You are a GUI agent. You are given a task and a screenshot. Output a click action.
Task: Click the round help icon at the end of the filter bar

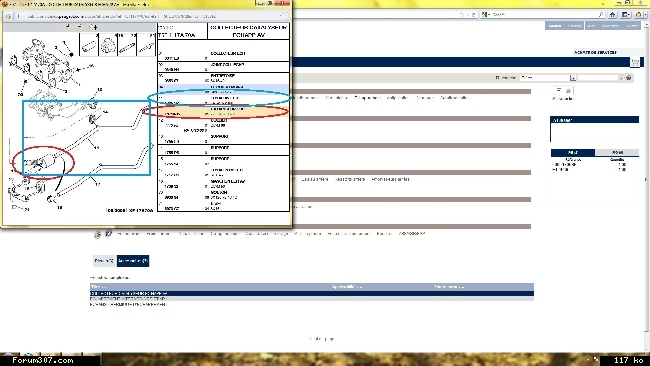tap(628, 78)
